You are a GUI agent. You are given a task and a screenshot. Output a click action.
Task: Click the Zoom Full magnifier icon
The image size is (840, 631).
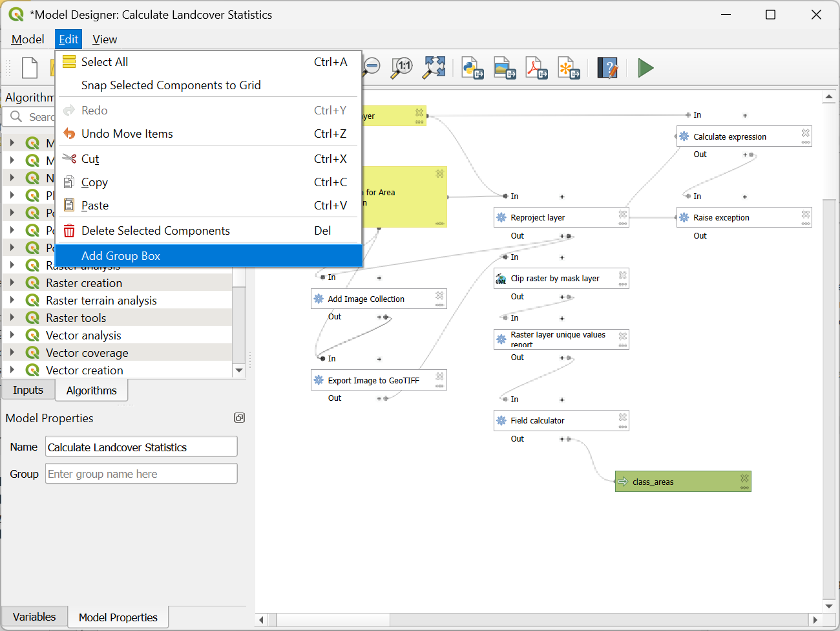coord(434,67)
